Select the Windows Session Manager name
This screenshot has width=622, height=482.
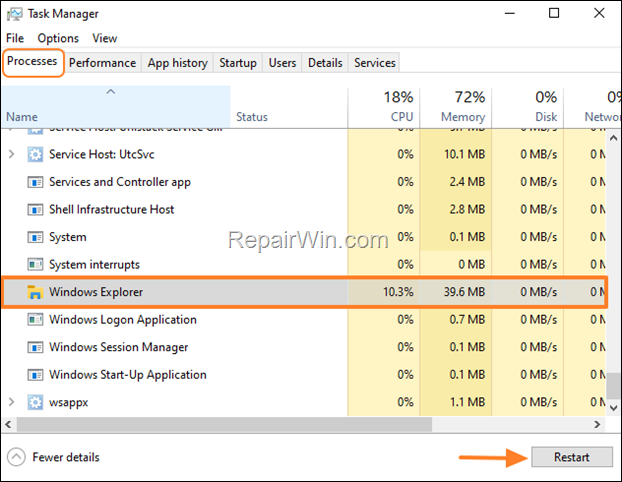pyautogui.click(x=119, y=348)
